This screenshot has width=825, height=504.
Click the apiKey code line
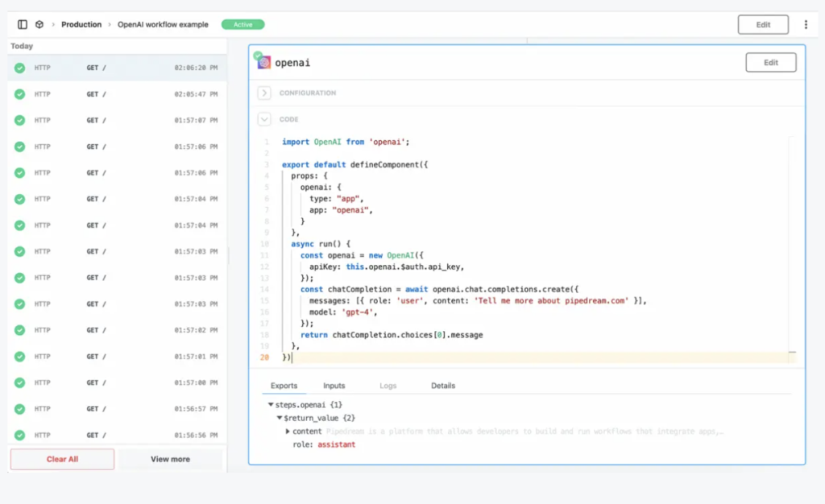click(387, 267)
